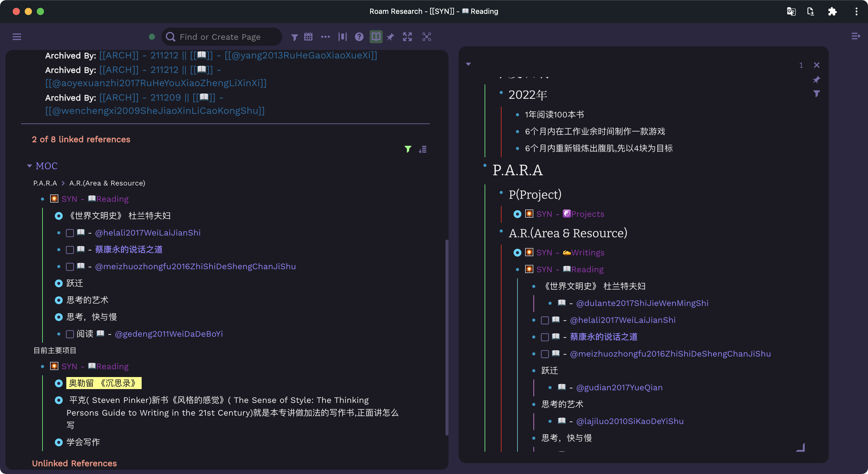Check the @helali2017WeiLaiJianShi box in left pane
868x474 pixels.
(70, 233)
